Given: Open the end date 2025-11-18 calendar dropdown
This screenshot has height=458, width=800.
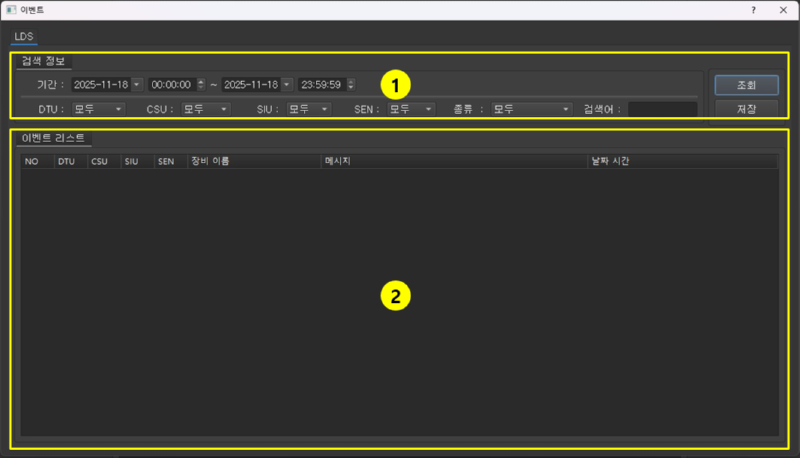Looking at the screenshot, I should click(x=287, y=85).
